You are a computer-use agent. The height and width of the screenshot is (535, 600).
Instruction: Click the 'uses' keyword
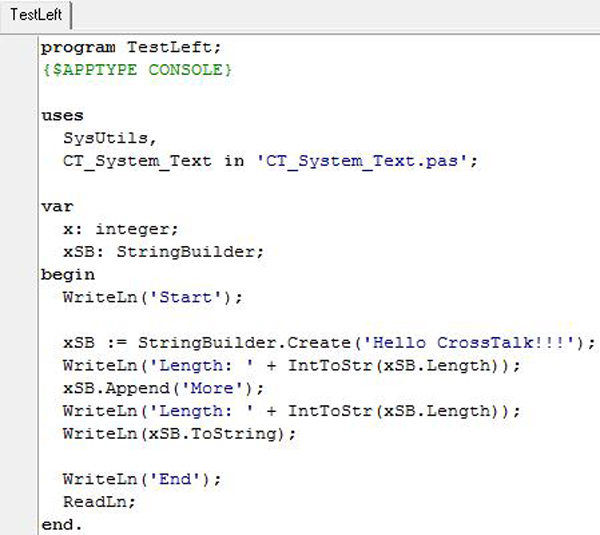(x=62, y=115)
